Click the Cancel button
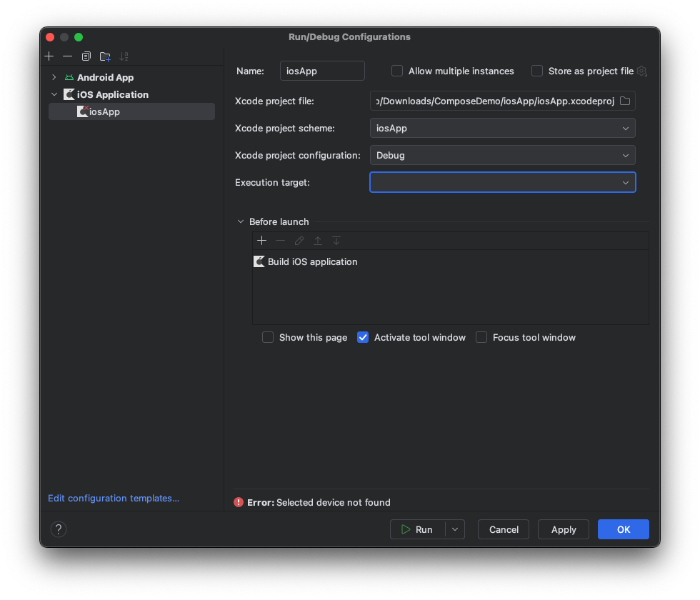The height and width of the screenshot is (600, 700). [x=504, y=529]
